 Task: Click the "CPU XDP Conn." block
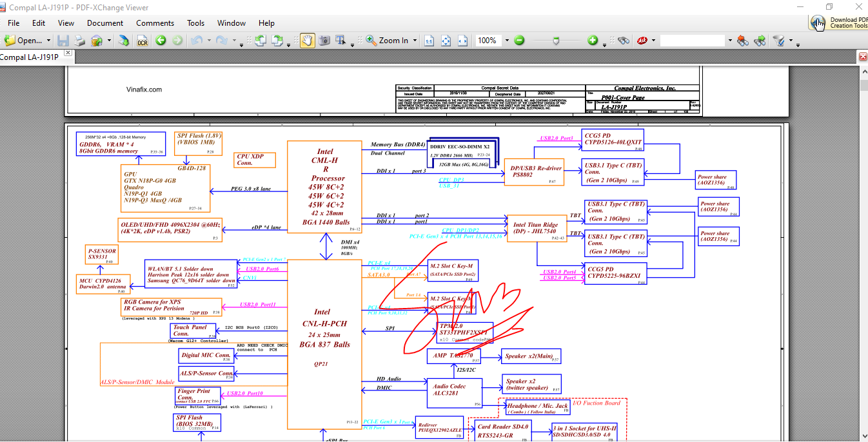tap(255, 160)
